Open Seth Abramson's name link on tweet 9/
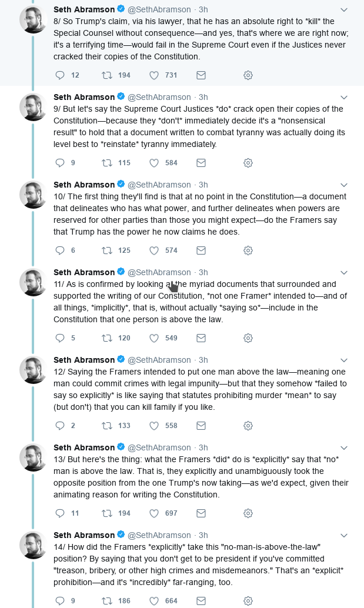 point(84,97)
